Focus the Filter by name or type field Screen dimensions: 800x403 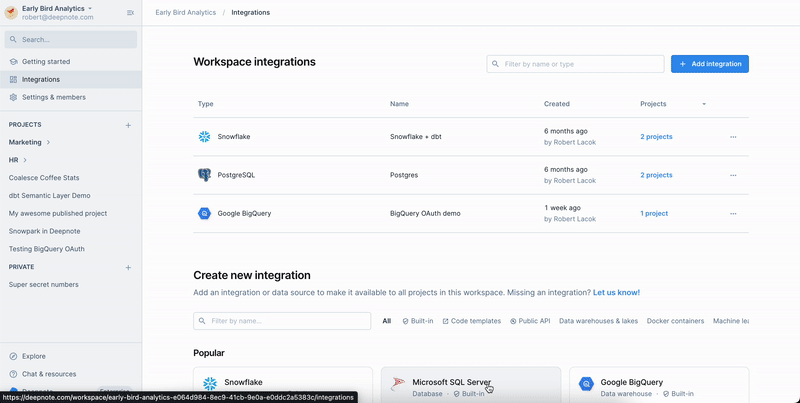[576, 64]
